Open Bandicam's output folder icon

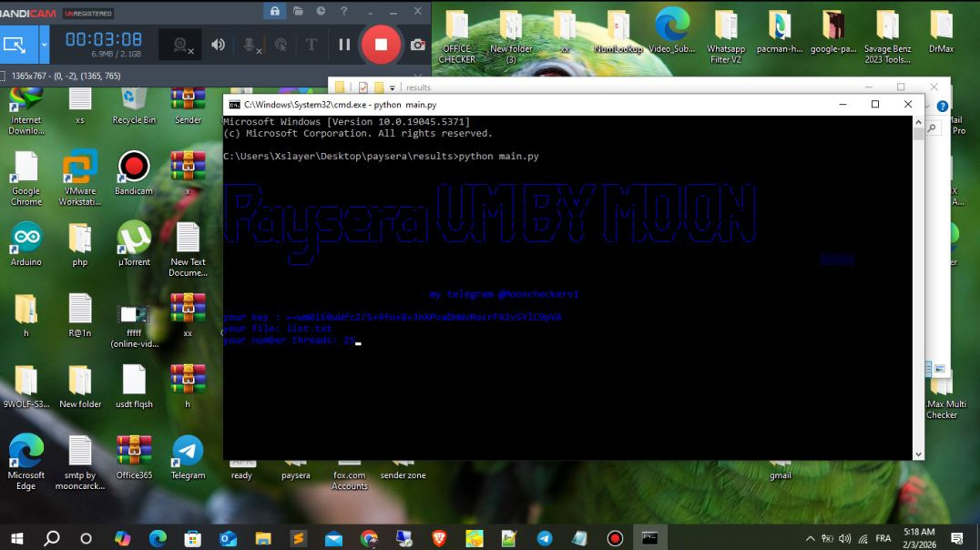pos(297,12)
